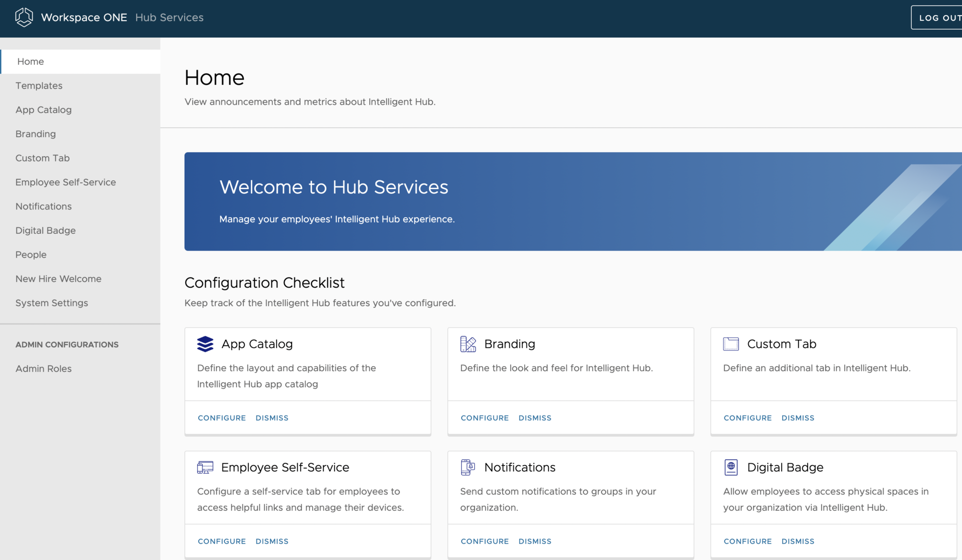
Task: Open the New Hire Welcome section
Action: [58, 278]
